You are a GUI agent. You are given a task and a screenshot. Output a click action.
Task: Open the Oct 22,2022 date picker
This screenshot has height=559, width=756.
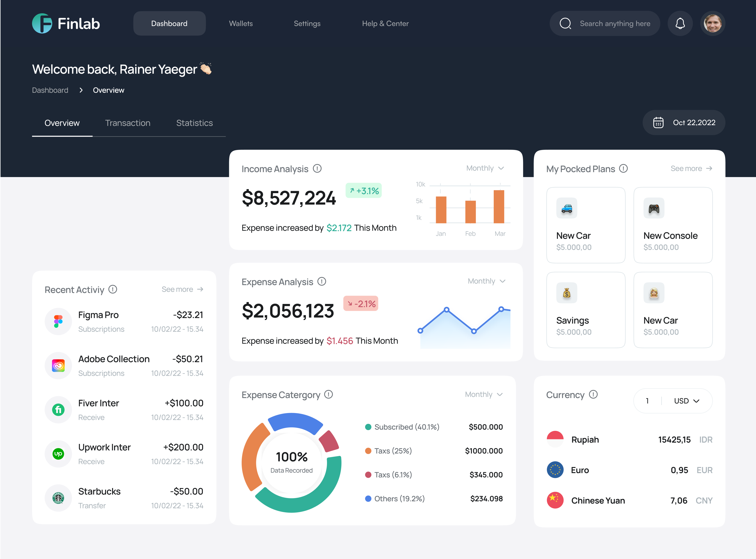tap(684, 122)
